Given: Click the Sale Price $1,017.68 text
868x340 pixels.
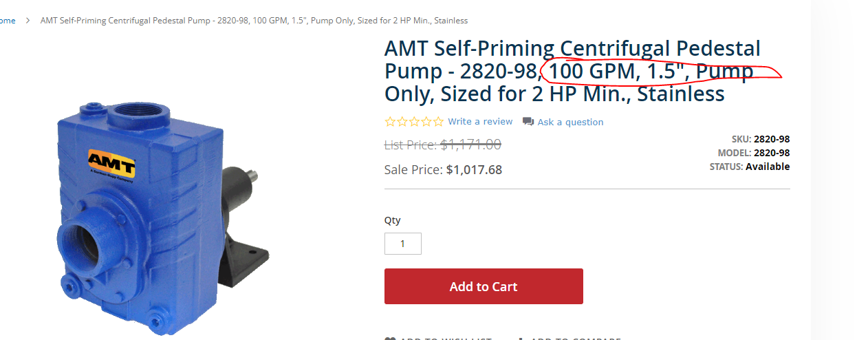Looking at the screenshot, I should tap(474, 169).
